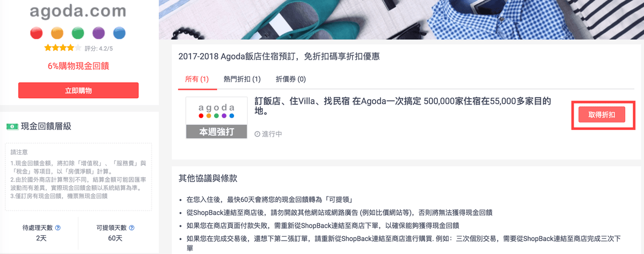Select the 所有 (1) tab
The height and width of the screenshot is (254, 644).
point(196,79)
